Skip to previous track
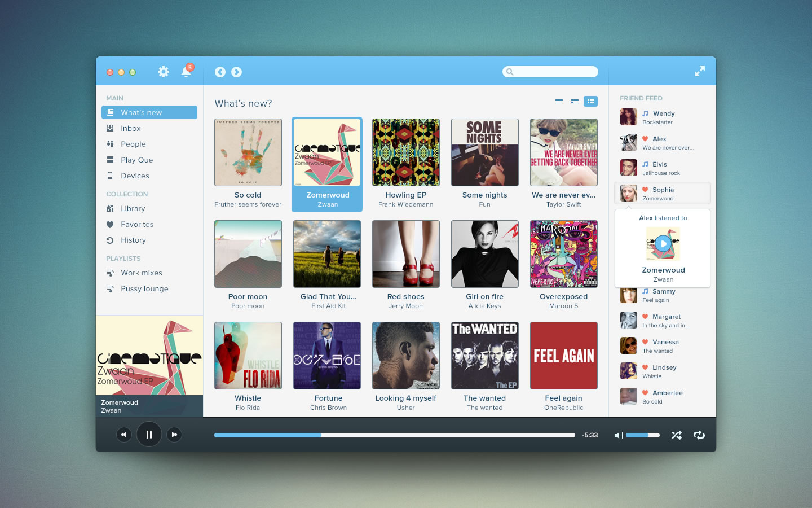This screenshot has height=508, width=812. click(x=124, y=435)
